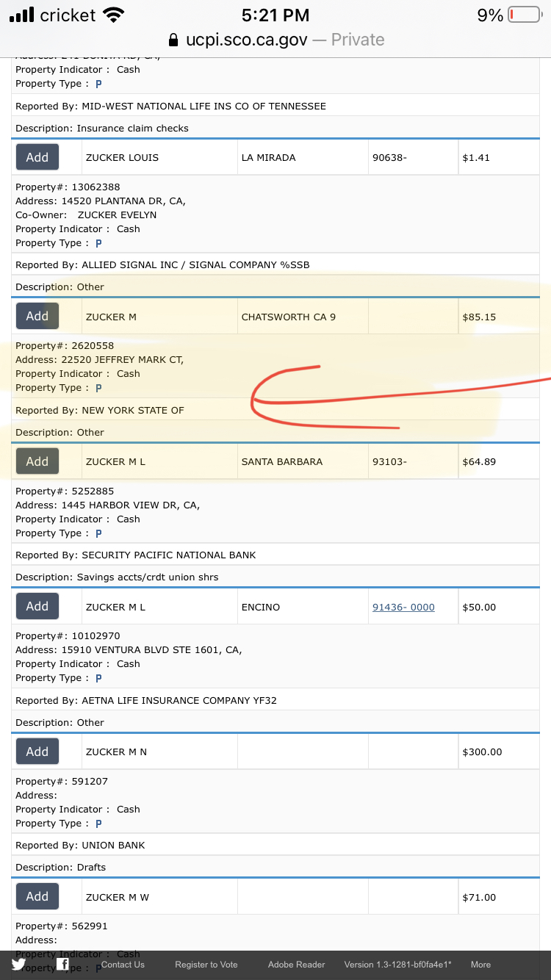Select address 15910 VENTURA BLVD STE 1601
Screen dimensions: 551x980
coord(129,650)
